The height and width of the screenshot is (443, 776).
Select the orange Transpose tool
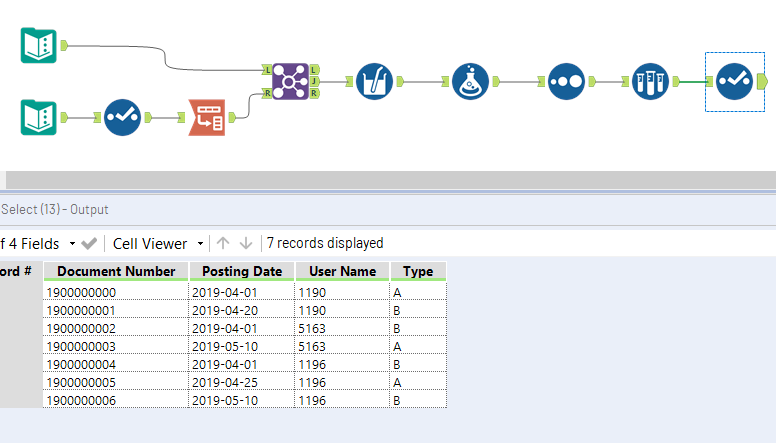point(207,117)
